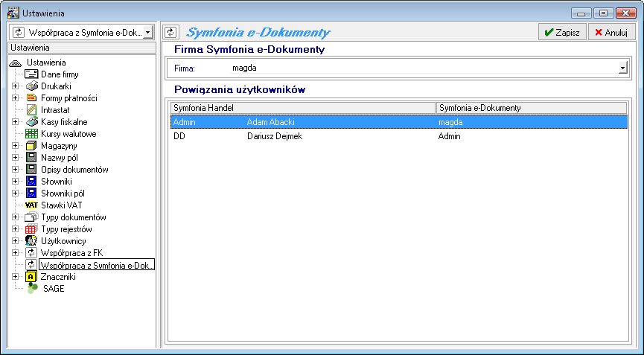Viewport: 644px width, 355px height.
Task: Click the Typy rejestrów red grid icon
Action: click(31, 229)
